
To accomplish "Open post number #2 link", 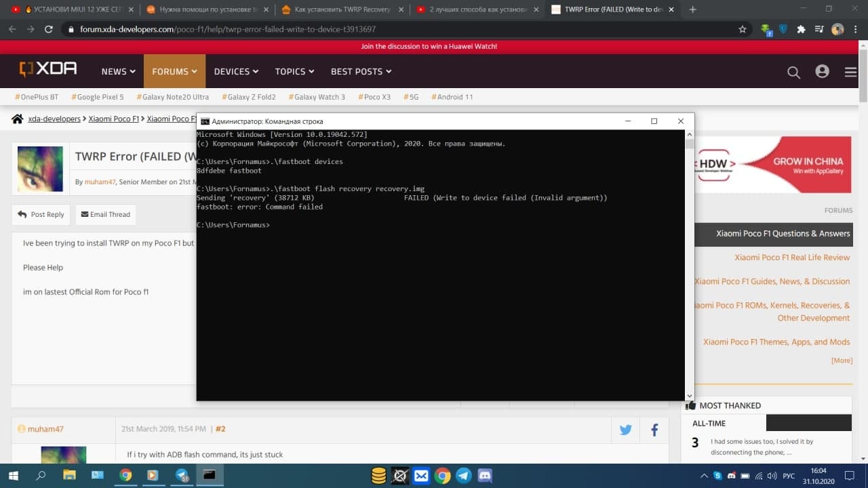I will tap(220, 429).
